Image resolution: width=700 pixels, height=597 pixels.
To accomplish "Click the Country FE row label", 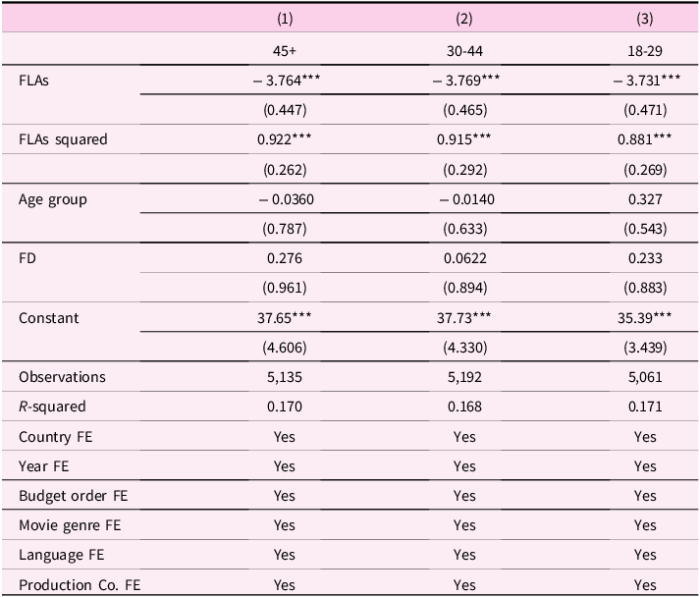I will tap(55, 437).
